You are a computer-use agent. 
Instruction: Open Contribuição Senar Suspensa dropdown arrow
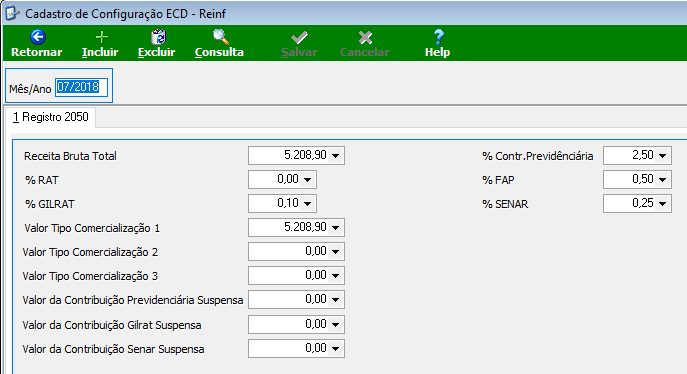336,349
